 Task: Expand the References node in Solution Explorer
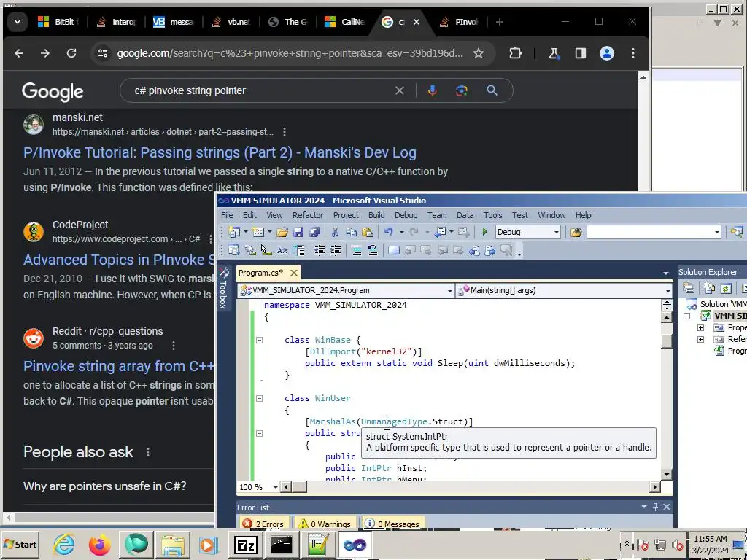(x=701, y=340)
